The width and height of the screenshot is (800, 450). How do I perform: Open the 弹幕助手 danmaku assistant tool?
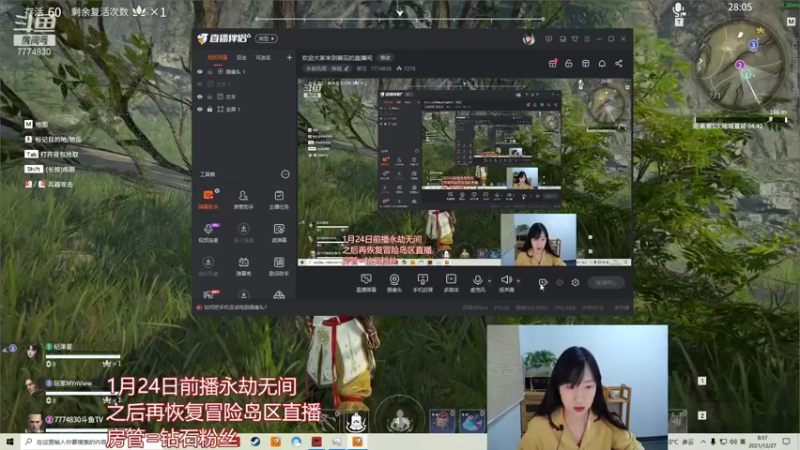tap(208, 199)
